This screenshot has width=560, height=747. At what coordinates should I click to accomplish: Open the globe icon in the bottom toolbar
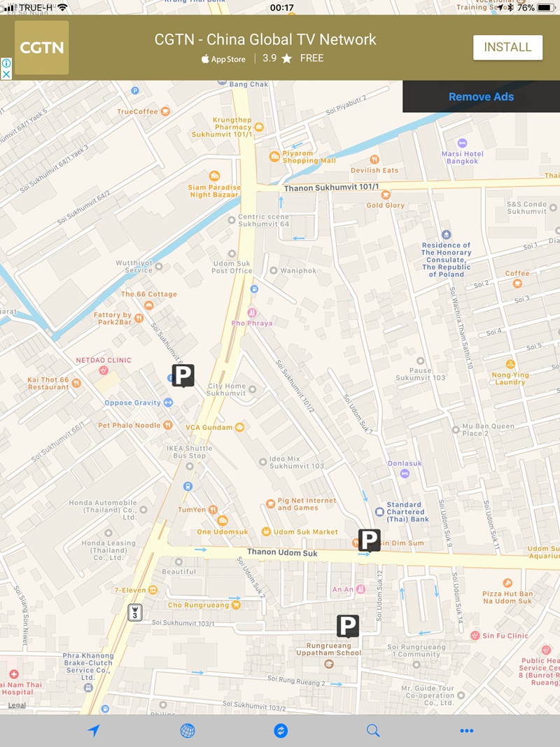click(x=187, y=730)
